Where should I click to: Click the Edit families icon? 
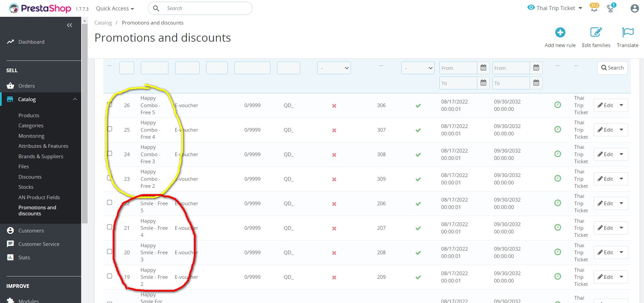point(596,32)
